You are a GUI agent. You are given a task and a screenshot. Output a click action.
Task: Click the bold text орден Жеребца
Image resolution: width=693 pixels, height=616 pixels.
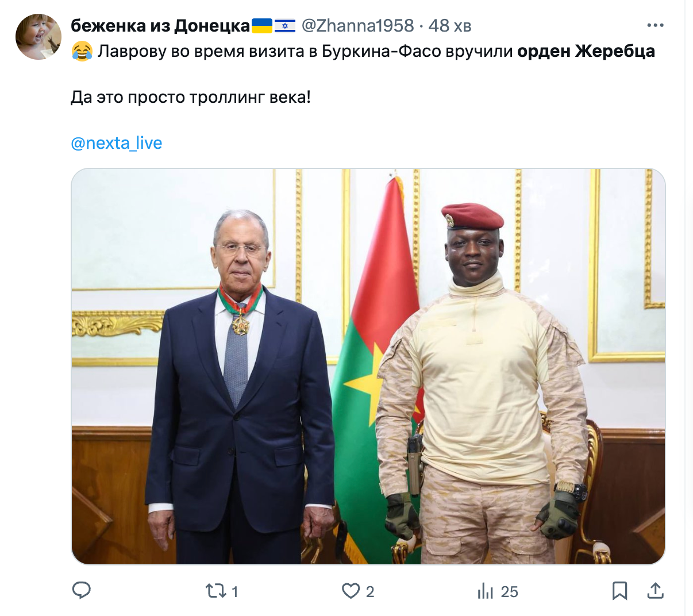tap(586, 51)
